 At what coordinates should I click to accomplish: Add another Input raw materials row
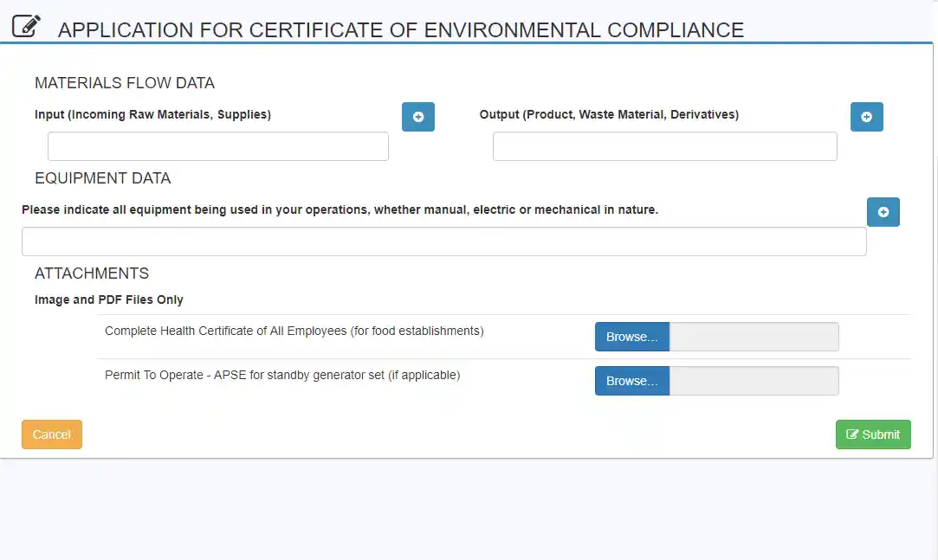click(x=418, y=117)
